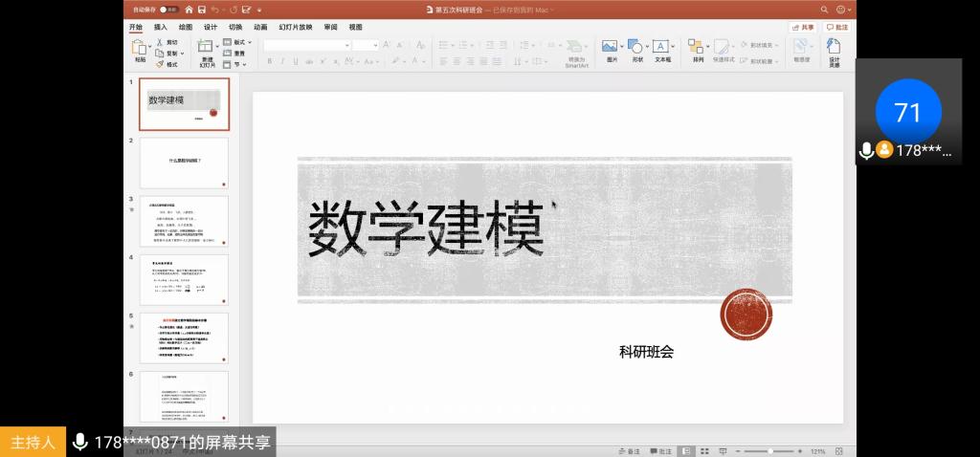Switch to normal view in status bar
This screenshot has width=980, height=457.
pos(687,450)
